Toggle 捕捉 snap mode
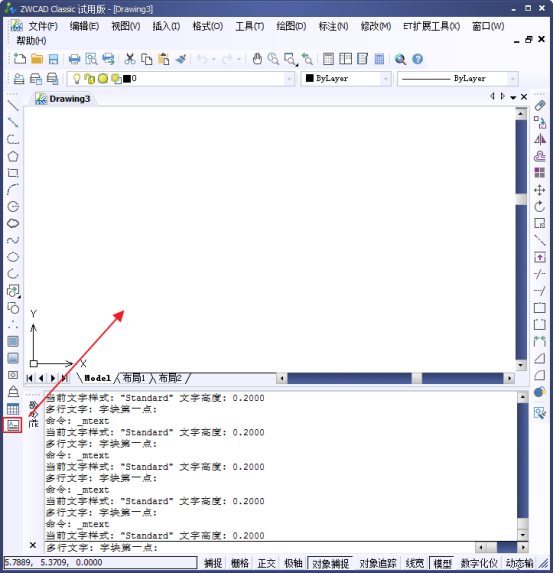Viewport: 554px width, 573px height. (213, 563)
